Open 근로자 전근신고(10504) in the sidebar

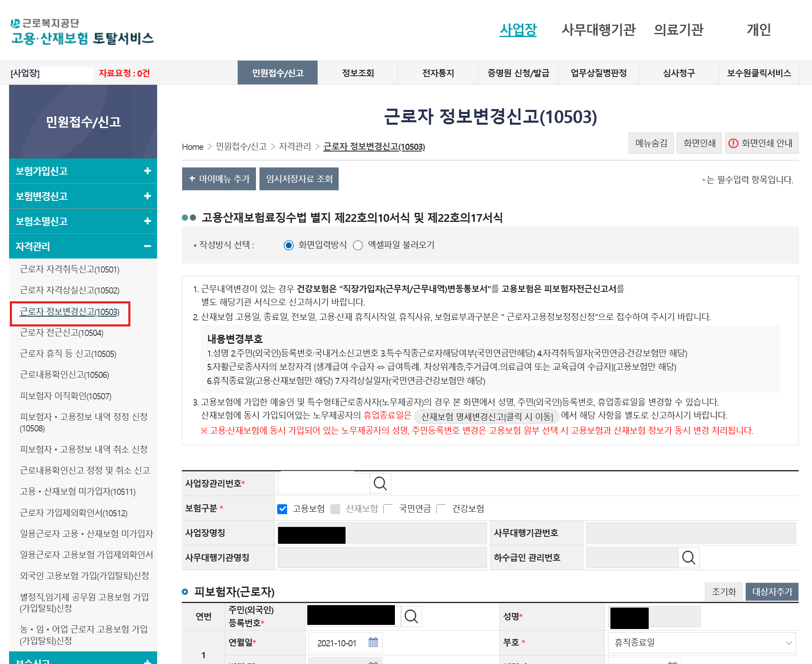point(62,333)
